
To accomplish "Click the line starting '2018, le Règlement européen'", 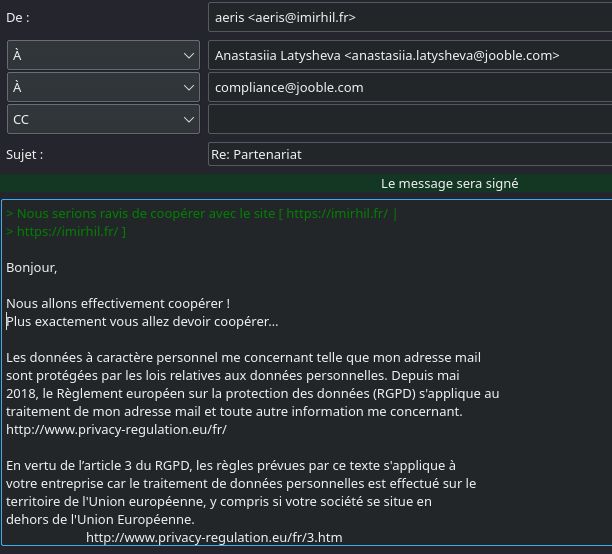I will 253,394.
